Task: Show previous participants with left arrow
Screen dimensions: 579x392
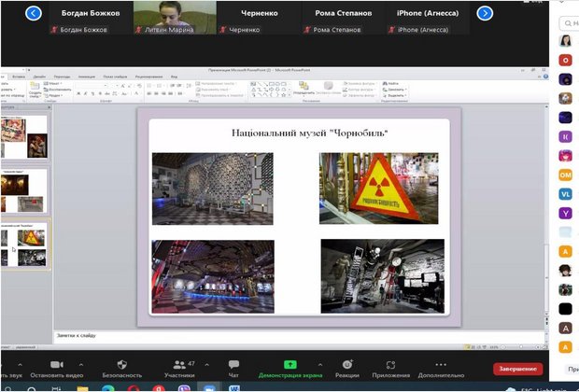Action: [x=34, y=13]
